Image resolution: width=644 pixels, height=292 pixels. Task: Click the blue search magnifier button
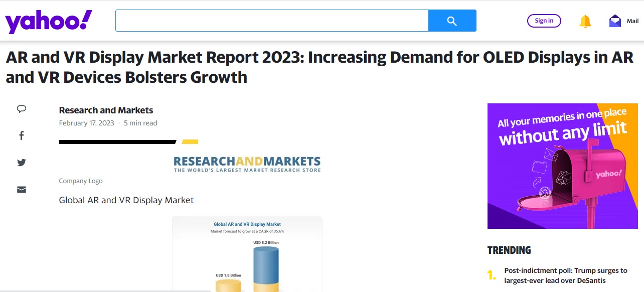(452, 21)
